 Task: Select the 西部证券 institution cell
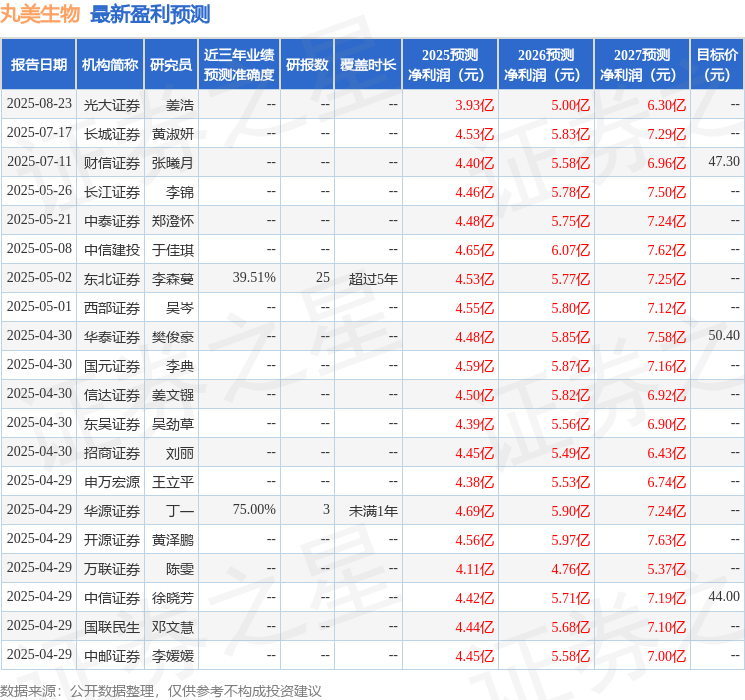[112, 308]
